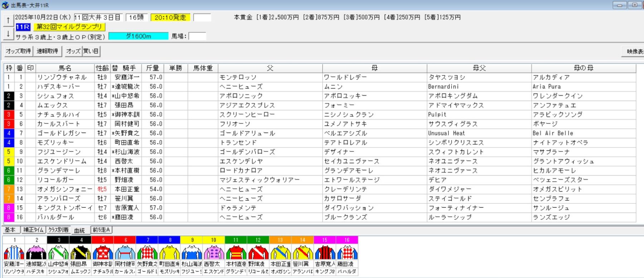
Task: Select horse 1's blue-striped jockey silk
Action: click(14, 252)
